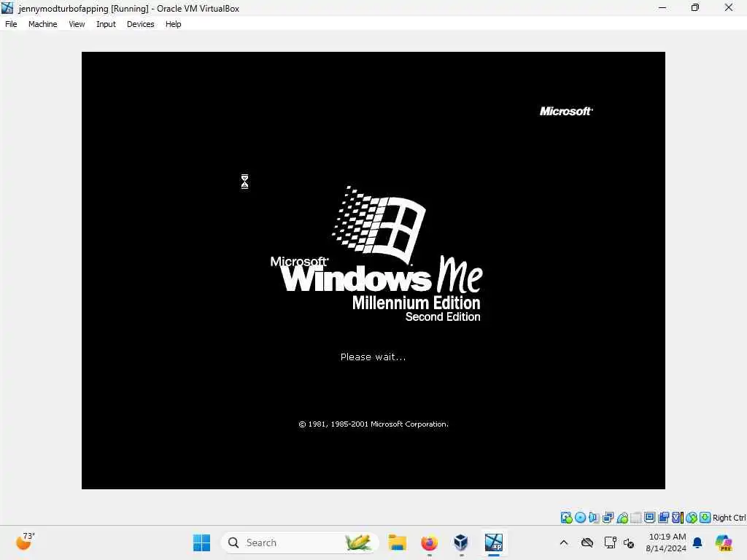
Task: Open the notifications bell icon
Action: point(697,542)
